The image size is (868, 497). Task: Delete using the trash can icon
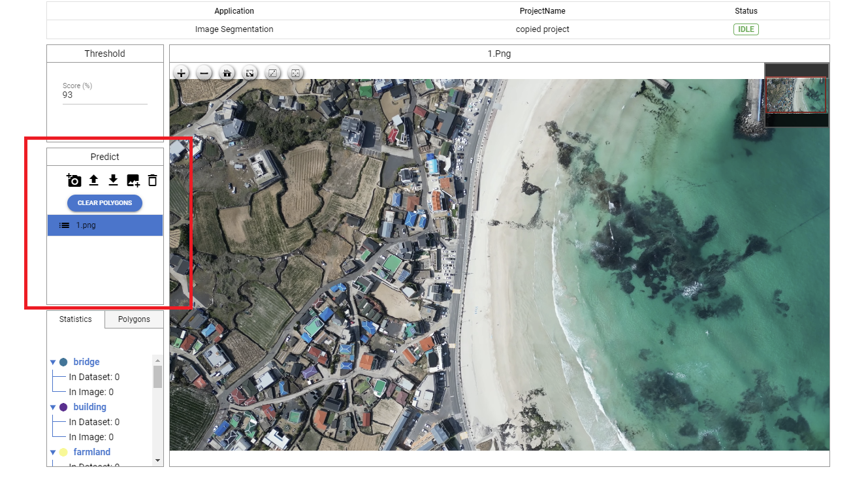pos(152,180)
